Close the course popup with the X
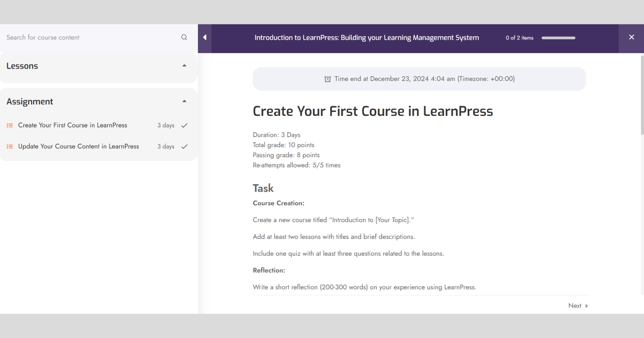The width and height of the screenshot is (644, 338). tap(631, 37)
